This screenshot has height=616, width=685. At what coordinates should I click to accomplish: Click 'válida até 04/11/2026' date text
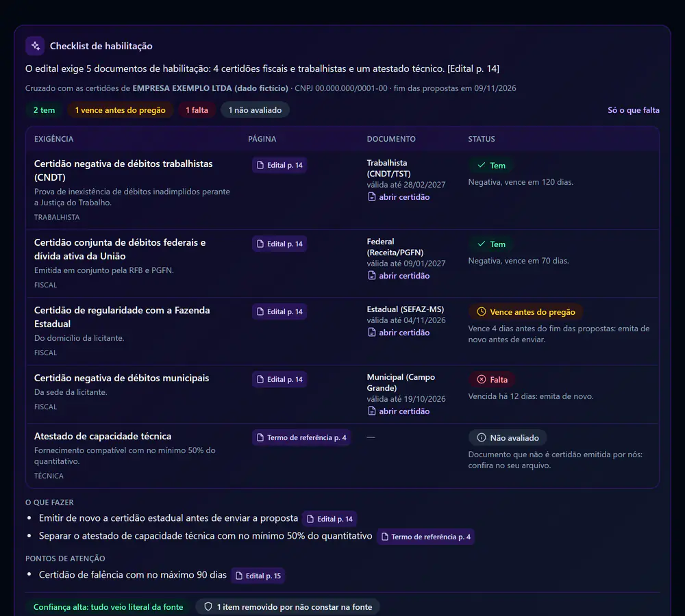(x=406, y=320)
